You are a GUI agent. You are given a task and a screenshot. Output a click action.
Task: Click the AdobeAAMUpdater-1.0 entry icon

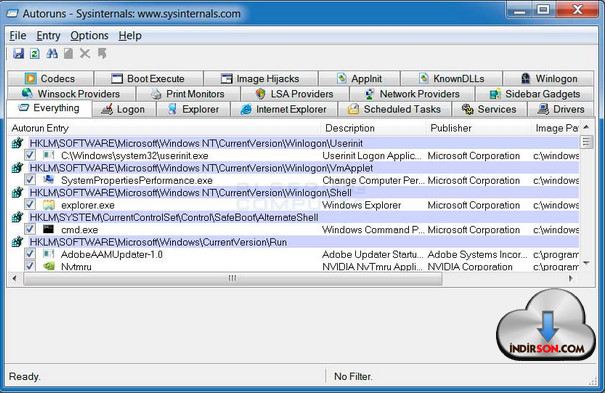coord(49,254)
